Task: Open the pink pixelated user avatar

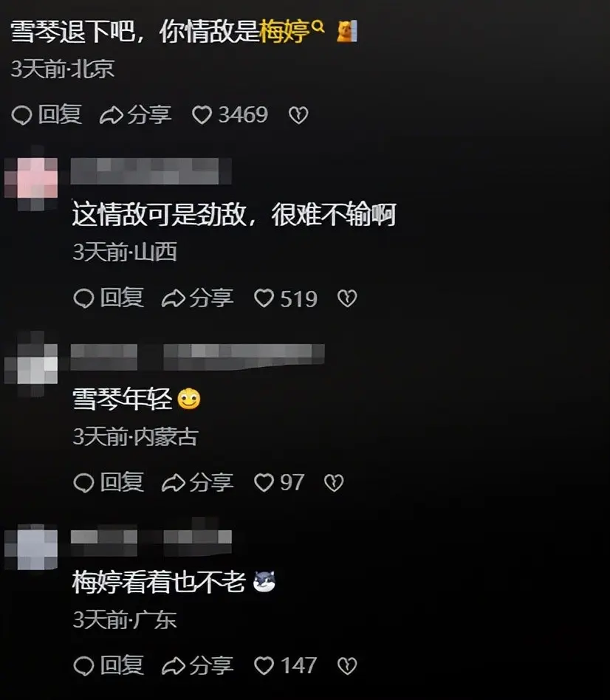Action: pyautogui.click(x=31, y=178)
